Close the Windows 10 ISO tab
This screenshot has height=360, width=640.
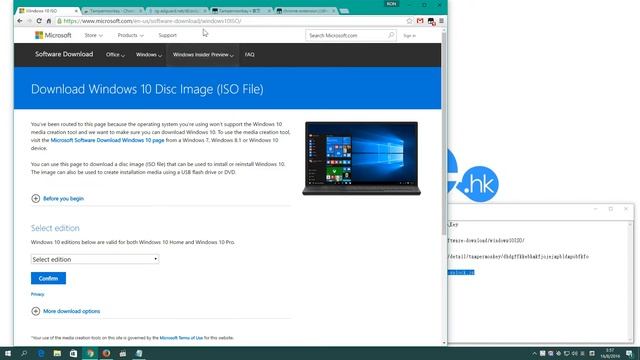click(76, 11)
